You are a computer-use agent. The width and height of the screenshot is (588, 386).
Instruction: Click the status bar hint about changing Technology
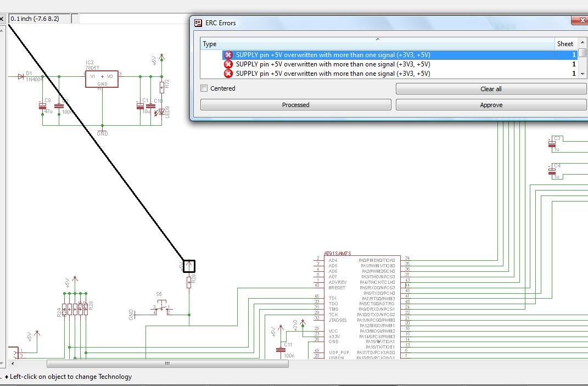coord(70,377)
